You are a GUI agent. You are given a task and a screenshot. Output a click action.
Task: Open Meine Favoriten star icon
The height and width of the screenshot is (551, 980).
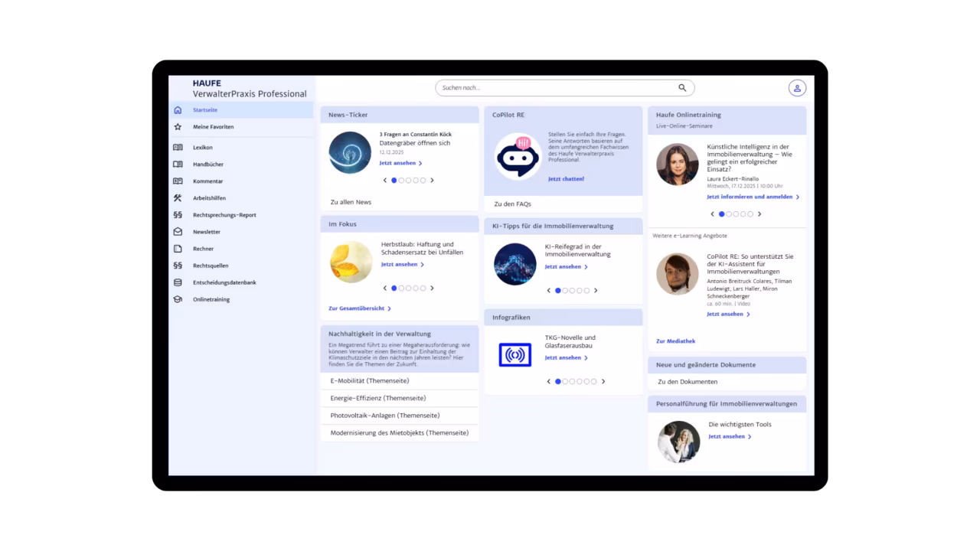click(178, 127)
